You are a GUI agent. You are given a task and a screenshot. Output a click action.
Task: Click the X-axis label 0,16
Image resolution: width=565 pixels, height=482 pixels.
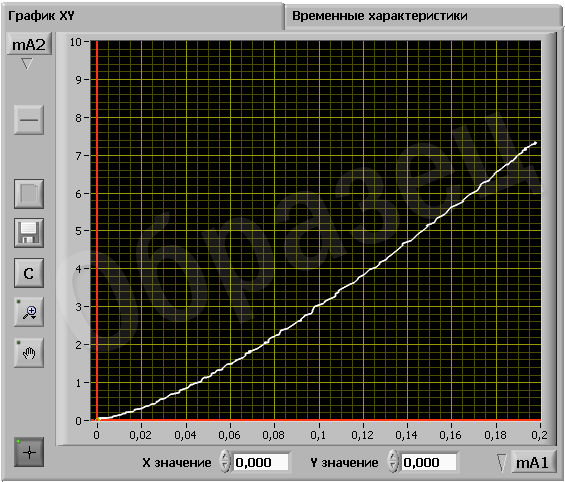point(450,435)
